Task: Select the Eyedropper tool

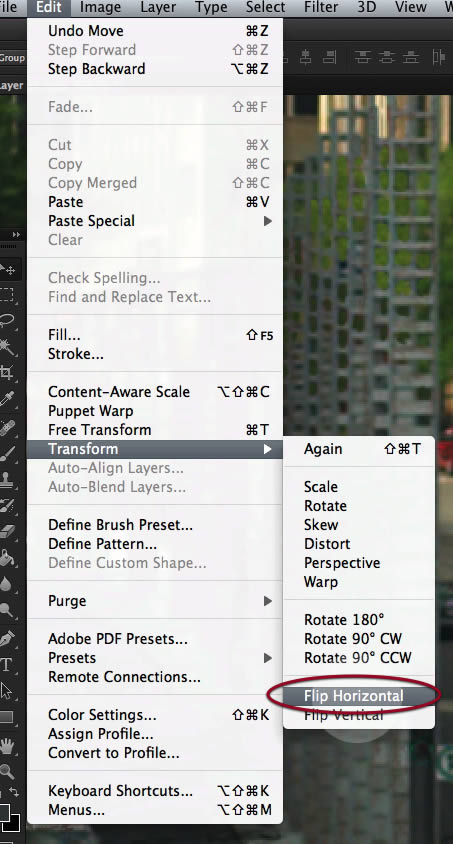Action: click(8, 399)
